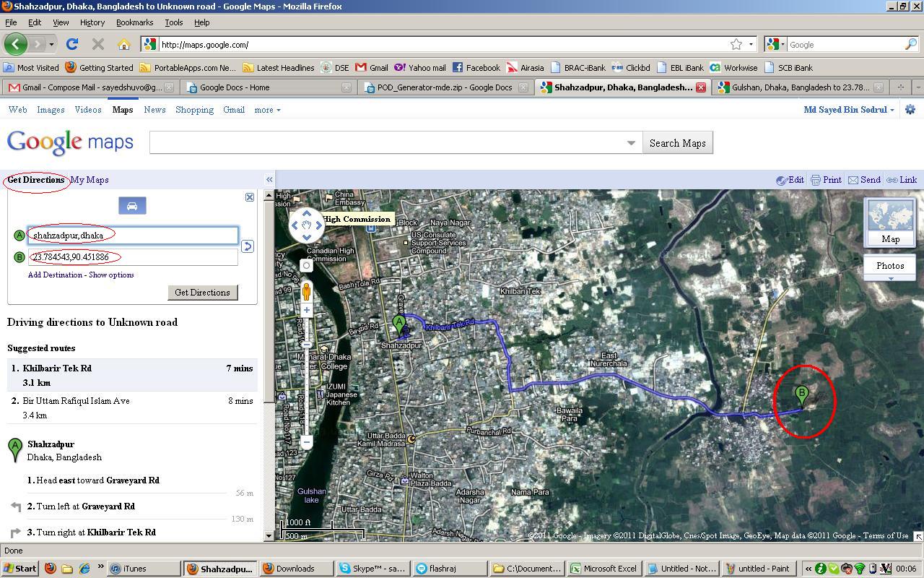The height and width of the screenshot is (578, 924).
Task: Switch to Map view thumbnail
Action: click(x=890, y=223)
